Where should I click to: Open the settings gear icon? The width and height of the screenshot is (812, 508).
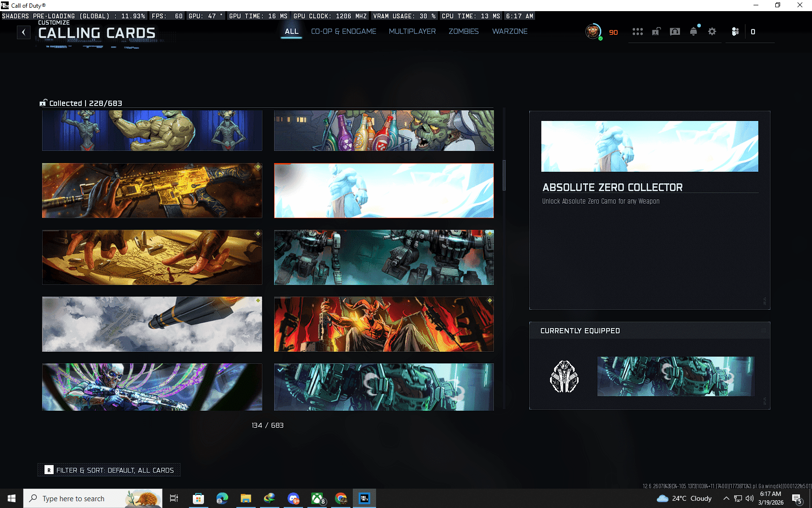(712, 32)
